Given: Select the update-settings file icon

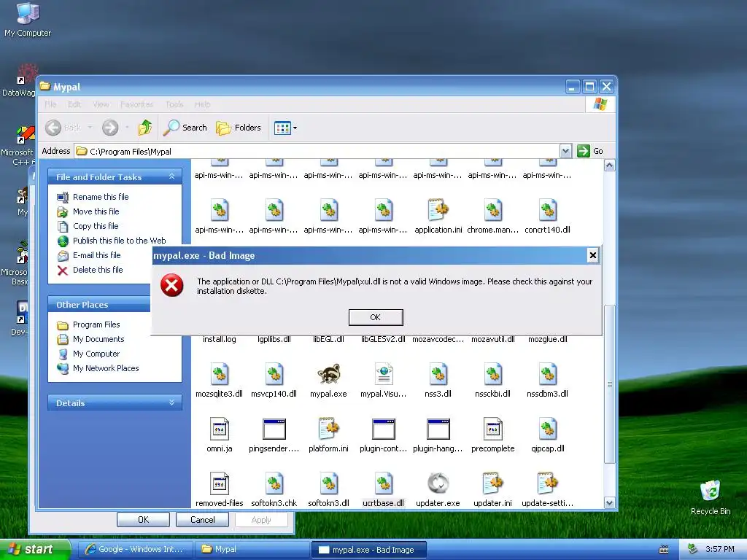Looking at the screenshot, I should click(547, 484).
